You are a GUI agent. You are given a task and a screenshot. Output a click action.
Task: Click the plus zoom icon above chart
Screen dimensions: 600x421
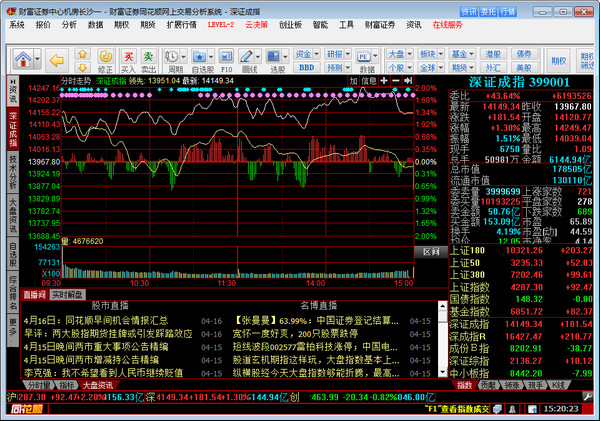pyautogui.click(x=384, y=81)
